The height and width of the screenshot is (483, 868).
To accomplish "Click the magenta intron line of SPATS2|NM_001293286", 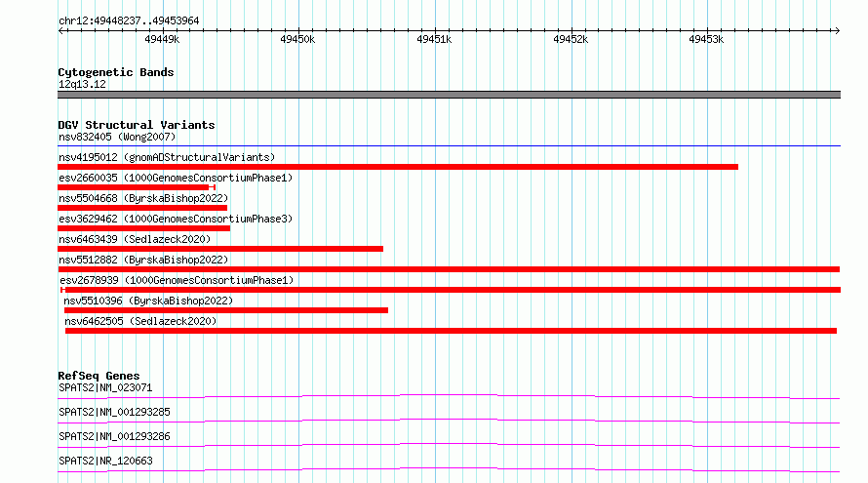I will [449, 445].
